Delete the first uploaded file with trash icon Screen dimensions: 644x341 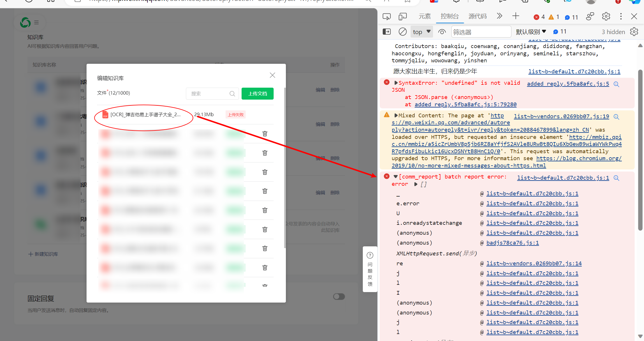pyautogui.click(x=265, y=134)
